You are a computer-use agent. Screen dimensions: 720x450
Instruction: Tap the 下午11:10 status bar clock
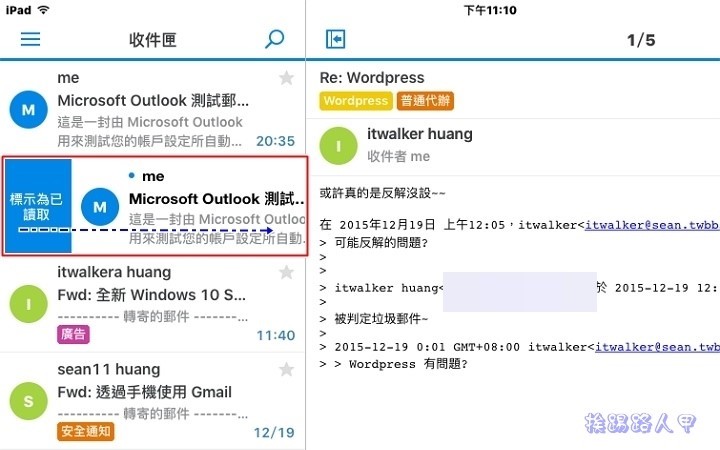[x=490, y=10]
